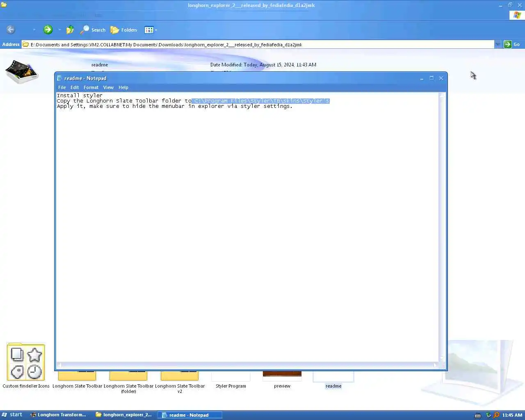
Task: Click the highlighted Styler skins path text
Action: click(261, 101)
